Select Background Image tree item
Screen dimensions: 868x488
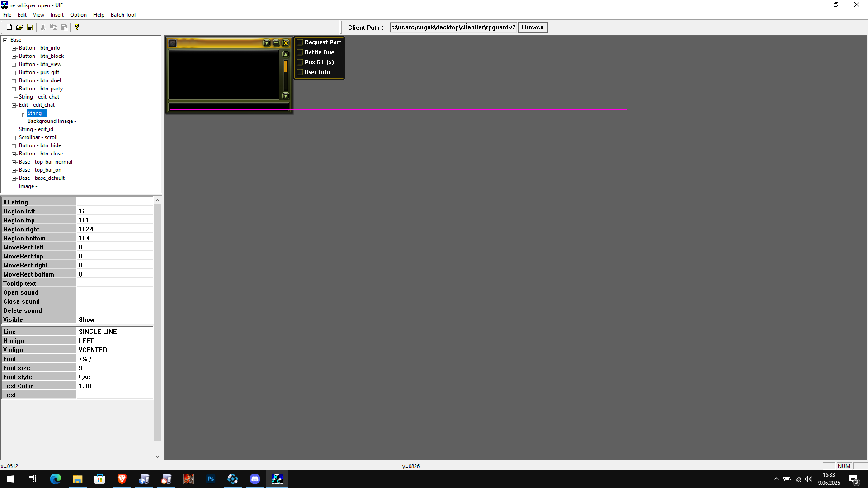point(52,121)
